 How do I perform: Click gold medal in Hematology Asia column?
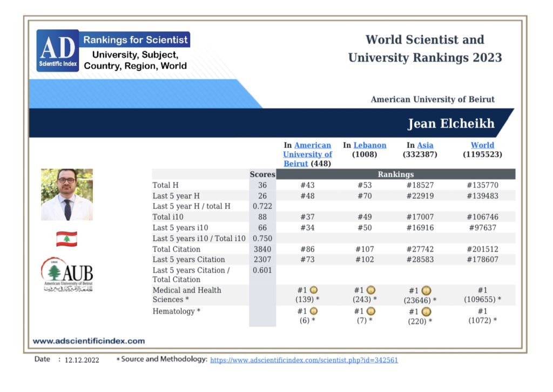[427, 312]
